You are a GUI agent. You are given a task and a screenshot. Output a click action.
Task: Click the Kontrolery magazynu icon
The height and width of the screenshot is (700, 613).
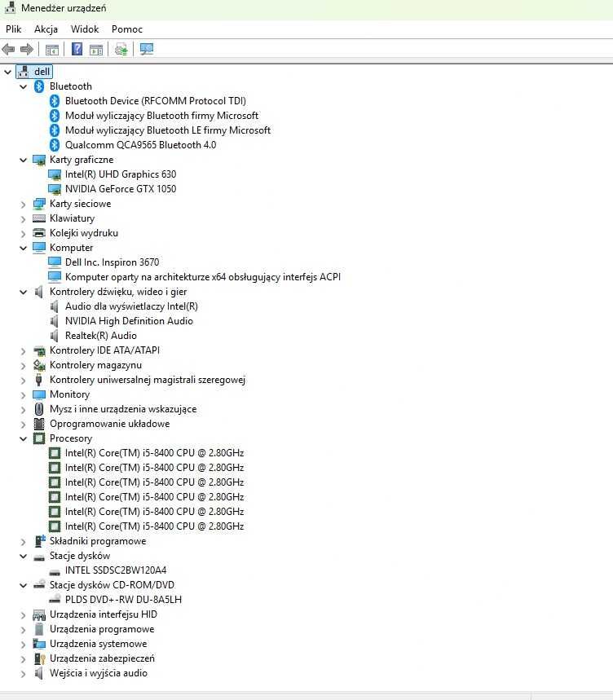pyautogui.click(x=39, y=365)
